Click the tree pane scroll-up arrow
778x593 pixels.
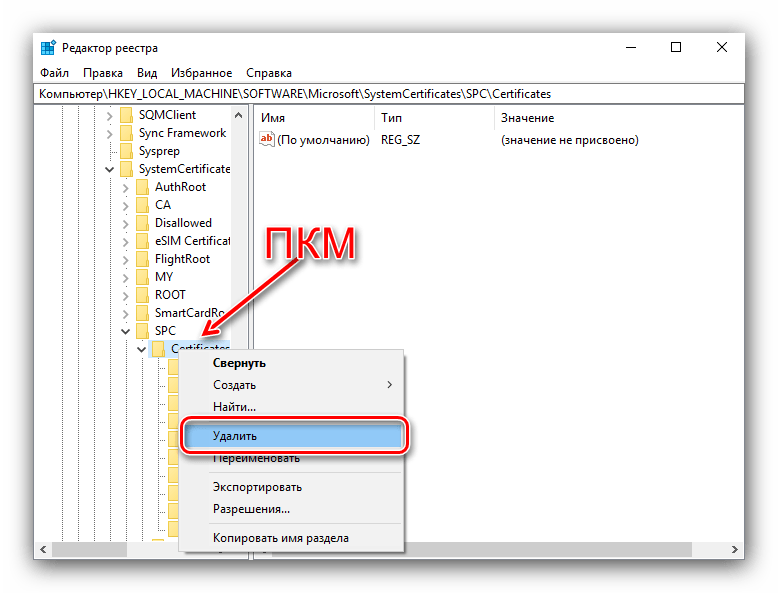pos(239,115)
